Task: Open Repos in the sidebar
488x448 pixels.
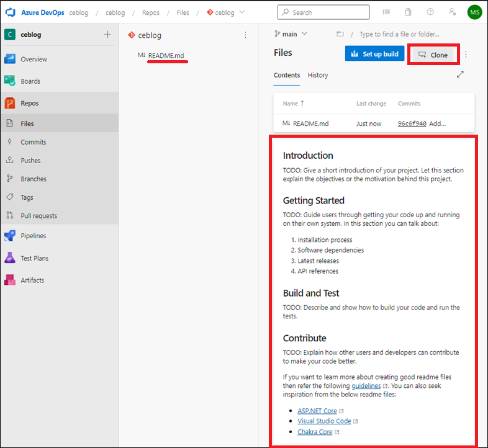Action: 59,103
